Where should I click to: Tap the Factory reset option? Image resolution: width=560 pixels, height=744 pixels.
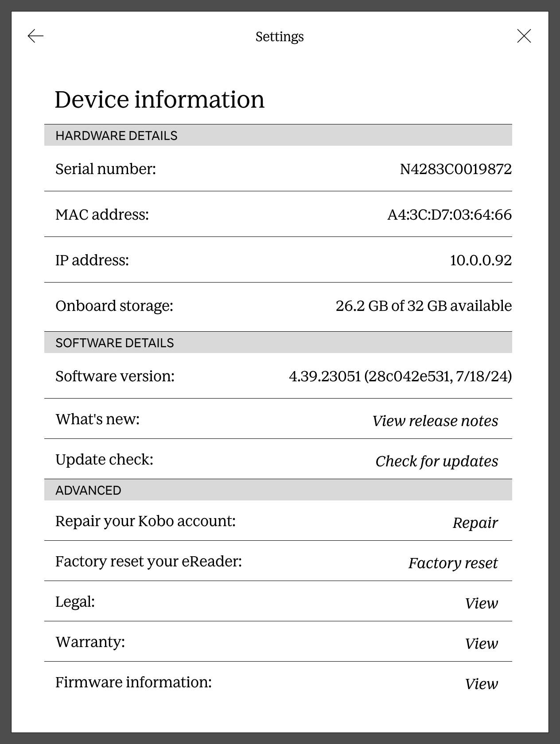453,563
